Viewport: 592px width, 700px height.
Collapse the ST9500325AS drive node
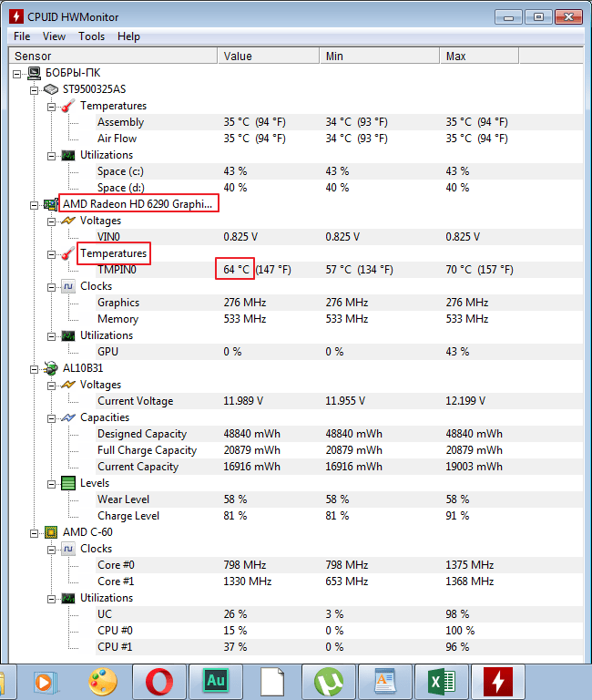34,90
